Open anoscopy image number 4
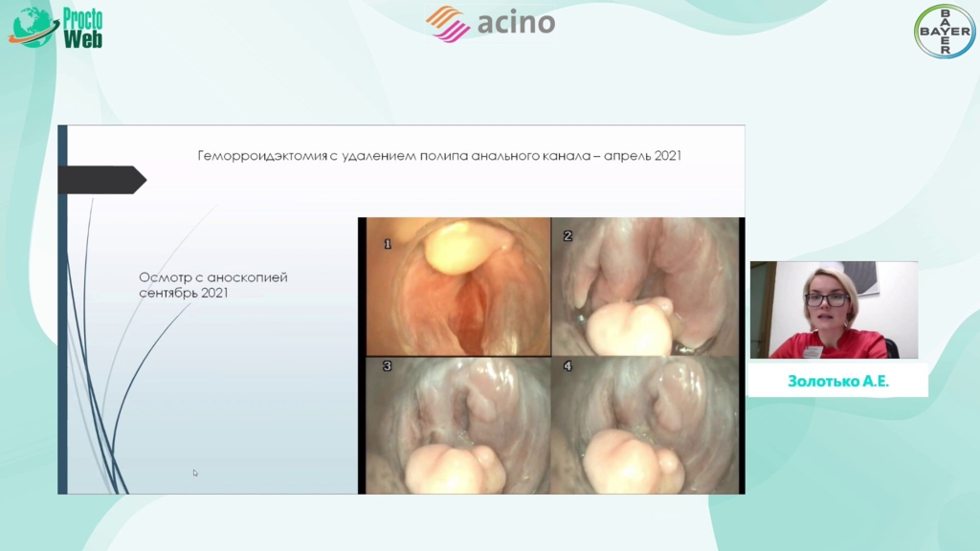The image size is (980, 551). pos(648,426)
